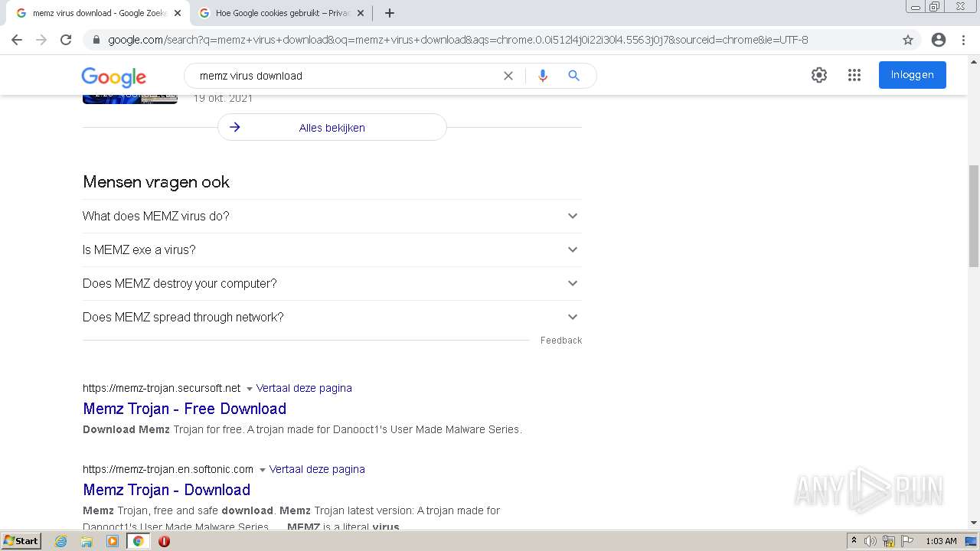Open the Windows Start menu
980x551 pixels.
tap(21, 541)
